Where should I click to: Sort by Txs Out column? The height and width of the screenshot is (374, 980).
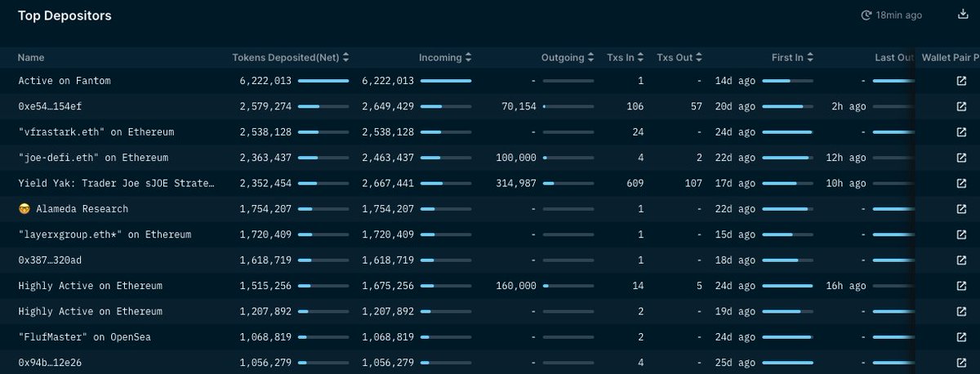click(x=680, y=57)
